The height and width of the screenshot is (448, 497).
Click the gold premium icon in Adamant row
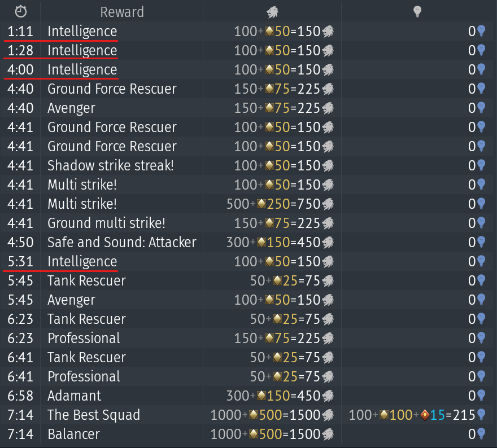(261, 396)
